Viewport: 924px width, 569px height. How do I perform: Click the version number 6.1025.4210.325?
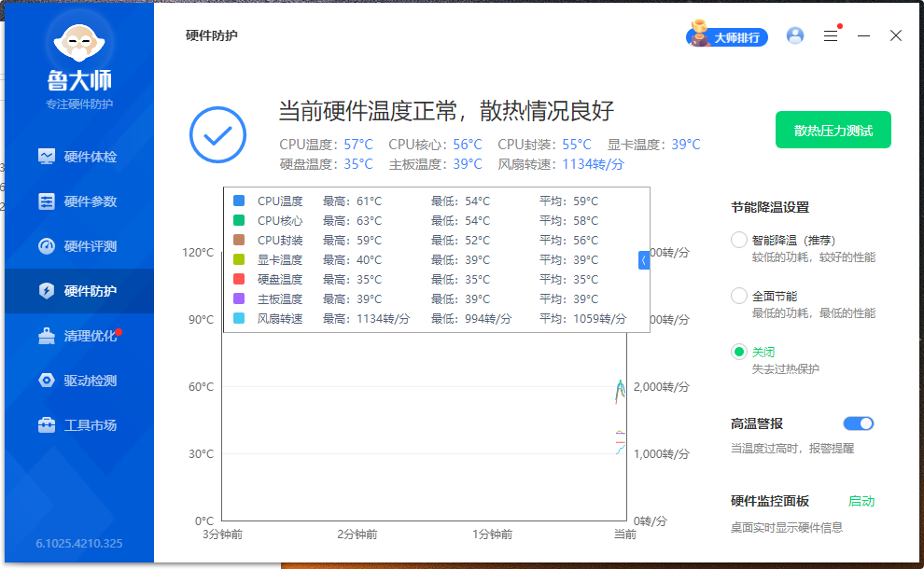[x=79, y=543]
